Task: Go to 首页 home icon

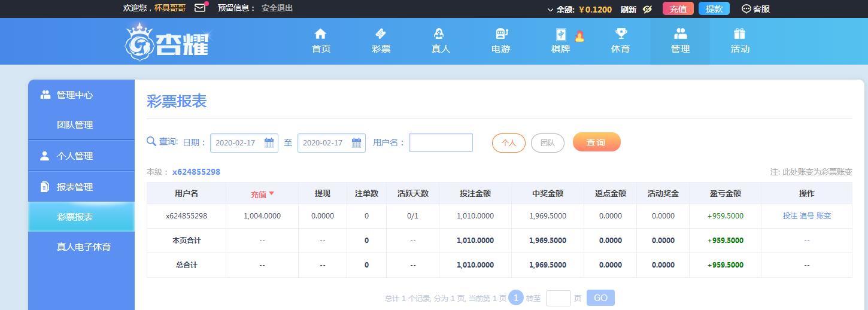Action: tap(321, 34)
